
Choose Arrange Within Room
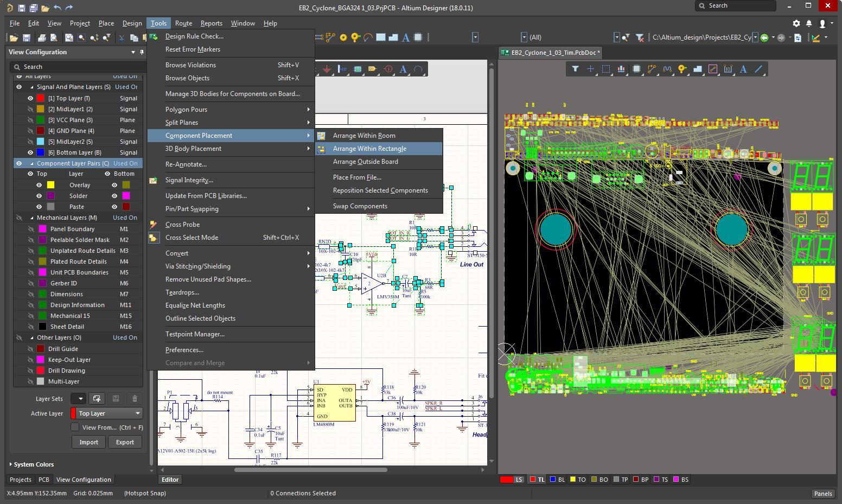coord(379,136)
